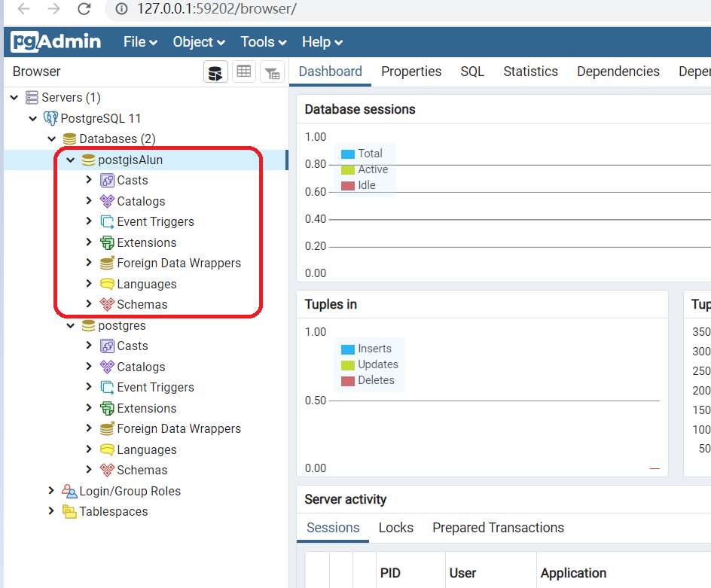
Task: Click the Extensions icon under postgisAlun
Action: (x=107, y=242)
